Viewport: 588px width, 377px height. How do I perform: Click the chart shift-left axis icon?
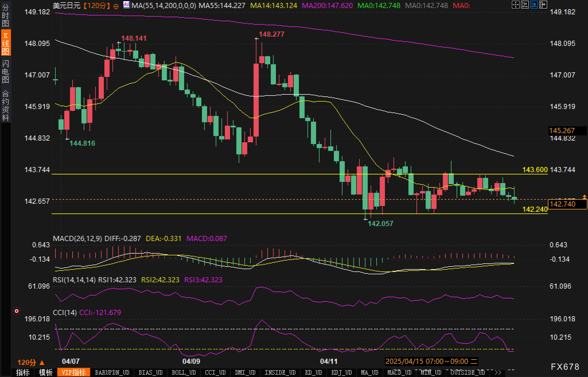point(525,5)
